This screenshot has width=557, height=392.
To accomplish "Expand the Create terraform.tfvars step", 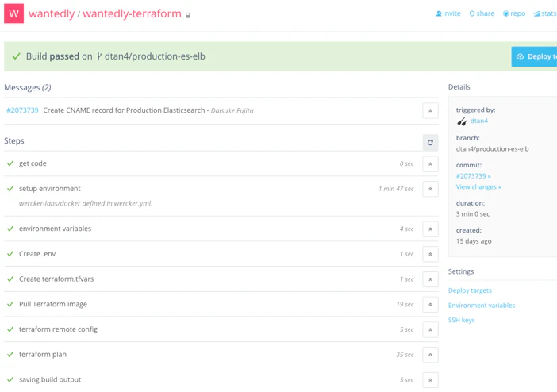I will click(430, 279).
